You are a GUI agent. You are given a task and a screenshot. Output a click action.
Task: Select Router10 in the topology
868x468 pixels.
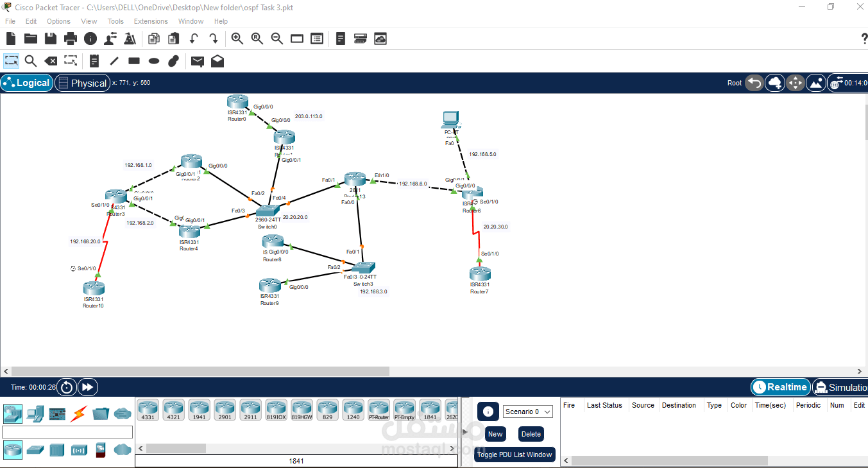94,288
